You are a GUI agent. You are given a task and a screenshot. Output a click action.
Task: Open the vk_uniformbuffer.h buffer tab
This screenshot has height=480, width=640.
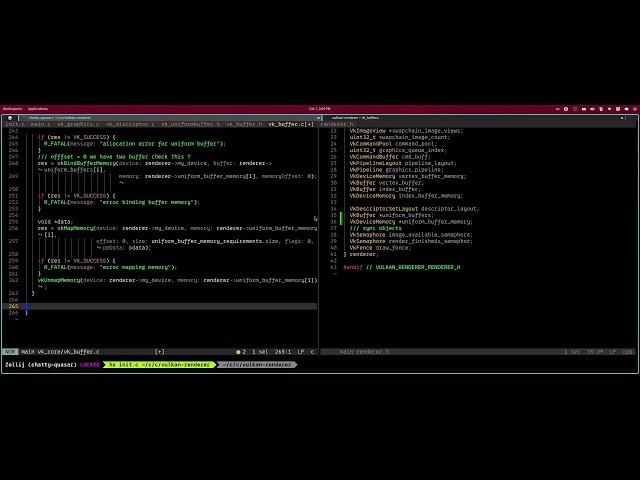[190, 124]
